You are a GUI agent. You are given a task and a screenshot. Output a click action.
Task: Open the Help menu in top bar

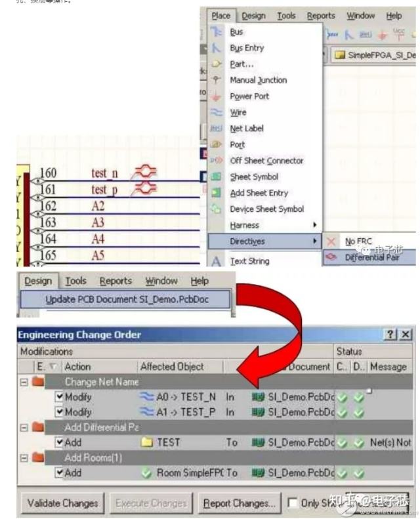point(394,16)
